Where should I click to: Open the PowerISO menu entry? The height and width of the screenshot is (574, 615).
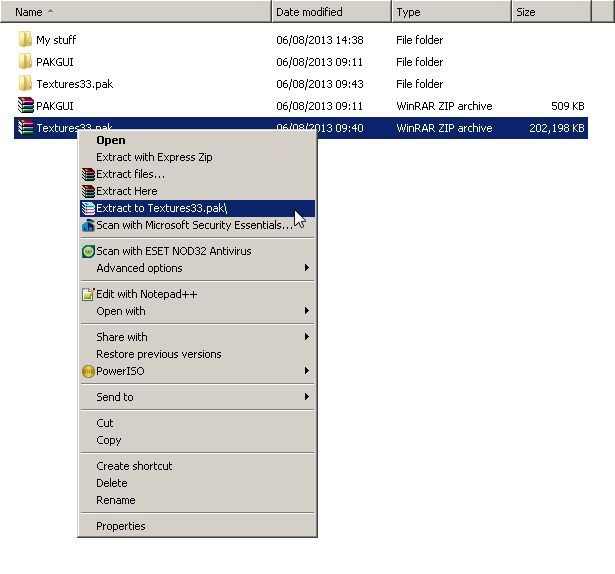point(197,371)
